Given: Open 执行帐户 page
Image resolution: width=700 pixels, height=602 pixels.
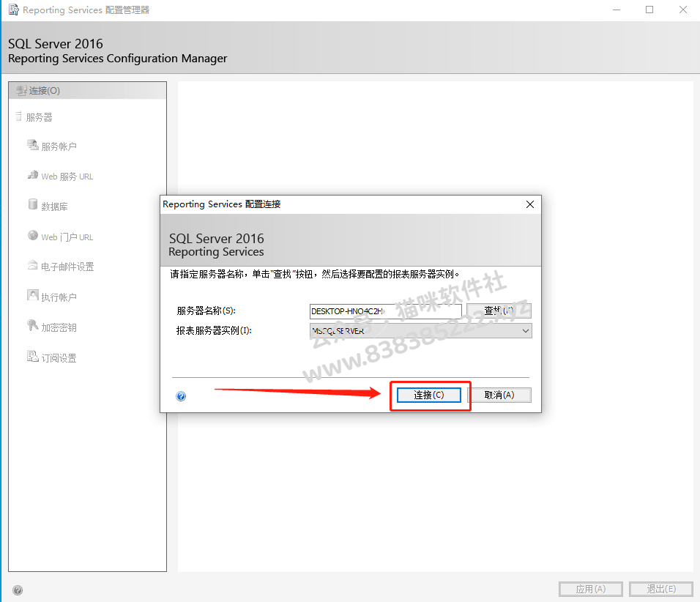Looking at the screenshot, I should (59, 297).
